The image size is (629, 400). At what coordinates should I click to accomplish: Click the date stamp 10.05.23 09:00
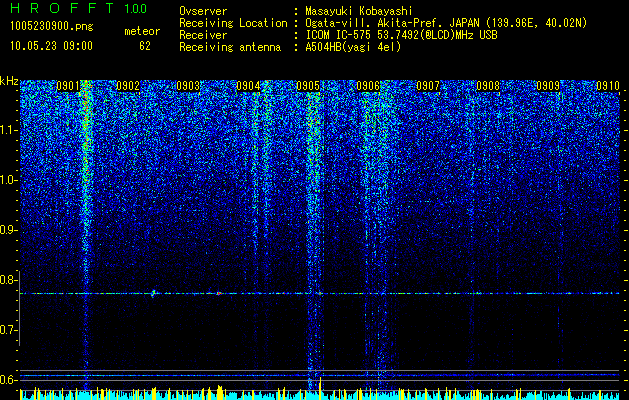tap(51, 46)
